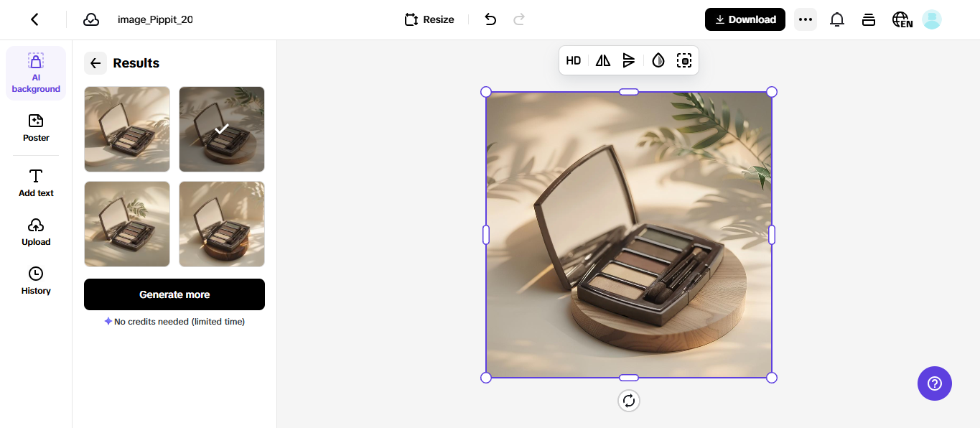Click the cloud save icon near the filename
The height and width of the screenshot is (428, 980).
pyautogui.click(x=90, y=19)
